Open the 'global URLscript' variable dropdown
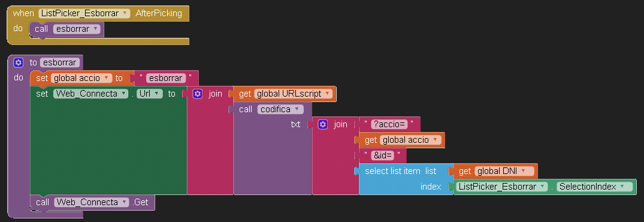644x222 pixels. [x=294, y=94]
